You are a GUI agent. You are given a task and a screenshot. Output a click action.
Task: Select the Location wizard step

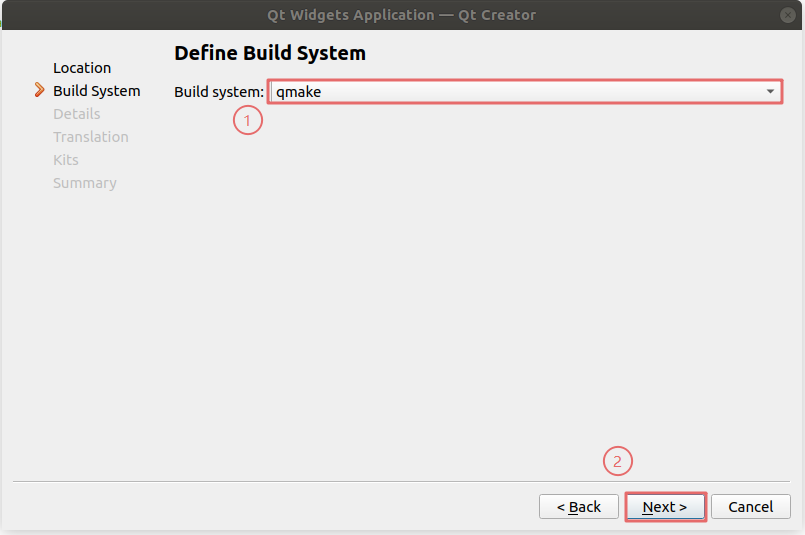[x=82, y=68]
